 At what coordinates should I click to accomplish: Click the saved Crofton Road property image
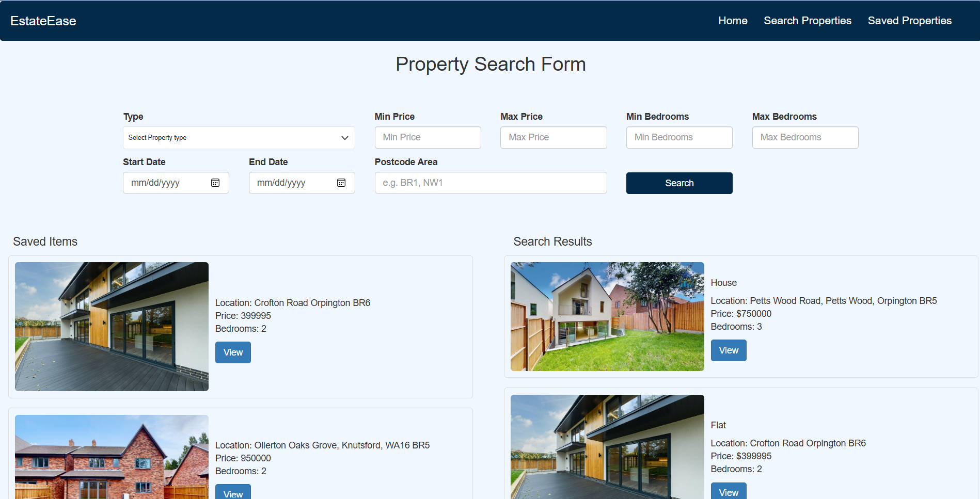point(112,326)
